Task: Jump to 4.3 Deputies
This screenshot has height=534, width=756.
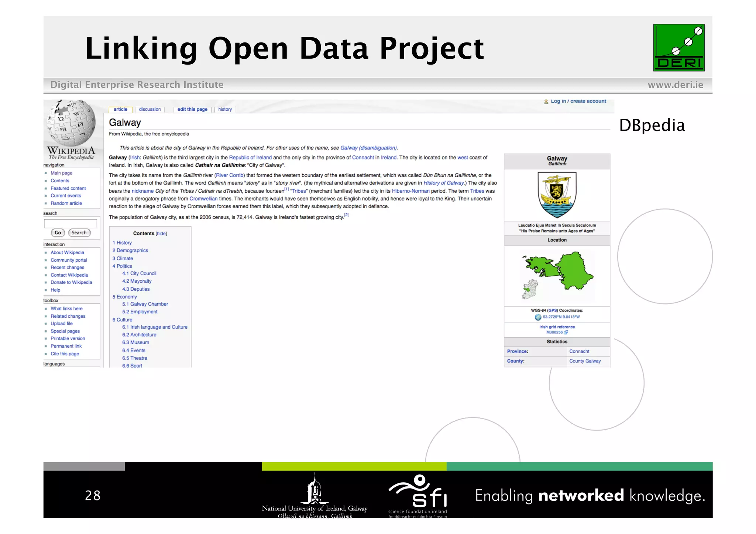Action: (136, 289)
